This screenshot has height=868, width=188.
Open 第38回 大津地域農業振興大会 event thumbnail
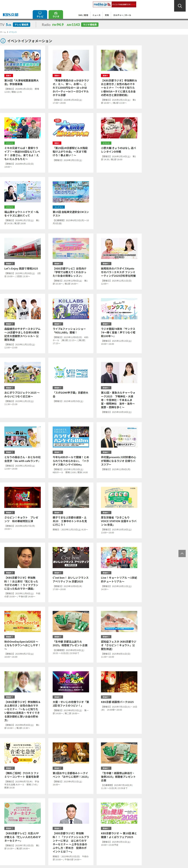tap(23, 60)
